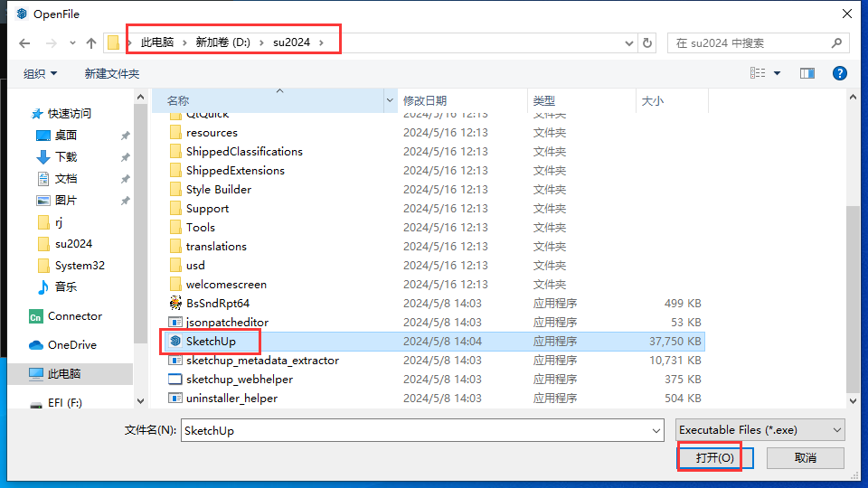Sort by 名称 column header
Viewport: 868px width, 488px height.
[x=268, y=100]
